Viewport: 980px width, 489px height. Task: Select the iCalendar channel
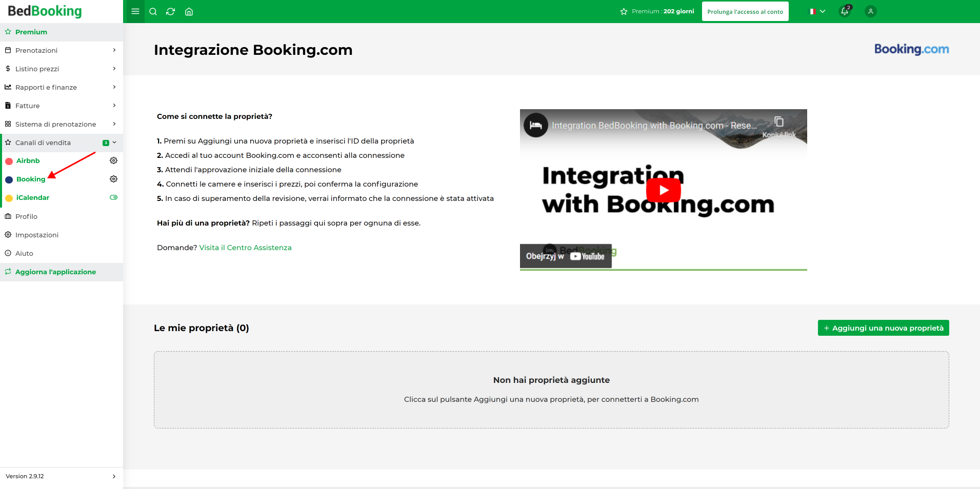pyautogui.click(x=33, y=197)
